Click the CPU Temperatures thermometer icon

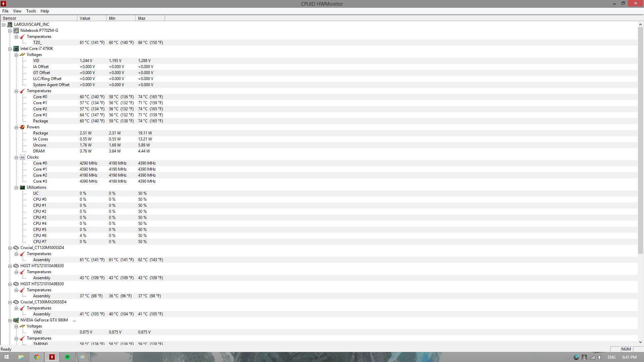tap(22, 91)
